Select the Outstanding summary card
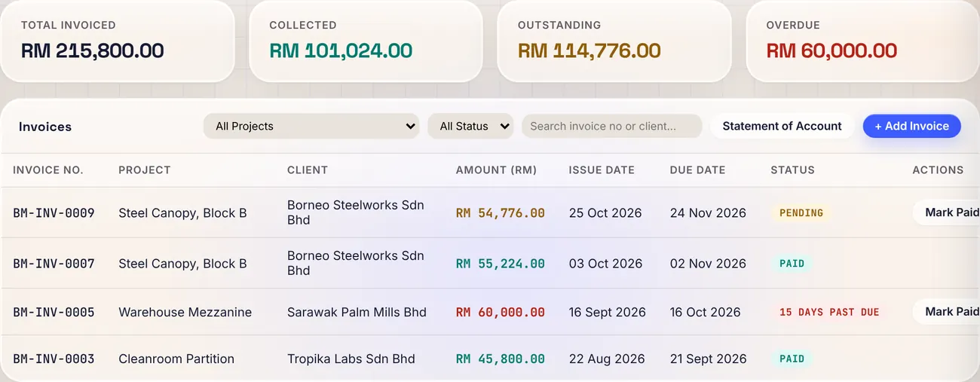The image size is (980, 382). click(614, 41)
